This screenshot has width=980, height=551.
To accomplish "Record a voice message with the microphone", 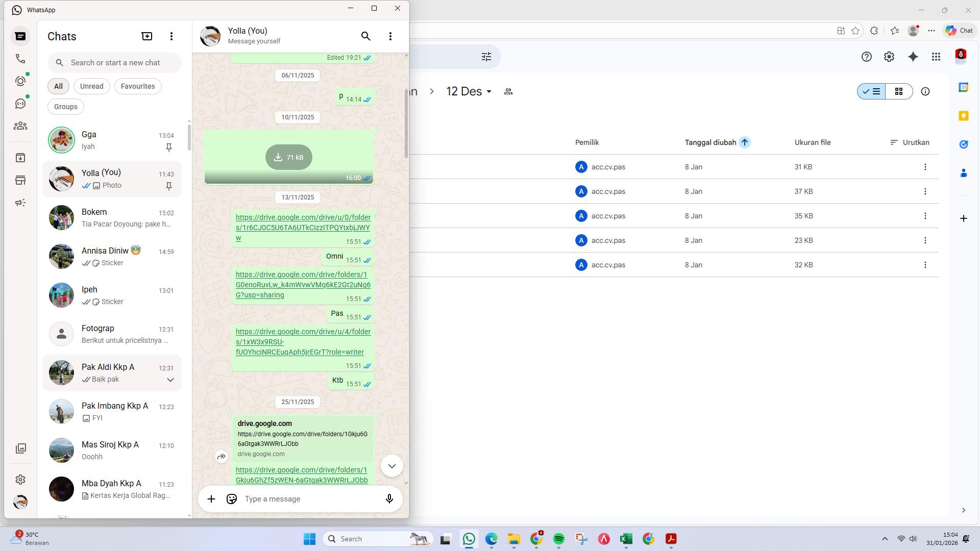I will click(389, 499).
